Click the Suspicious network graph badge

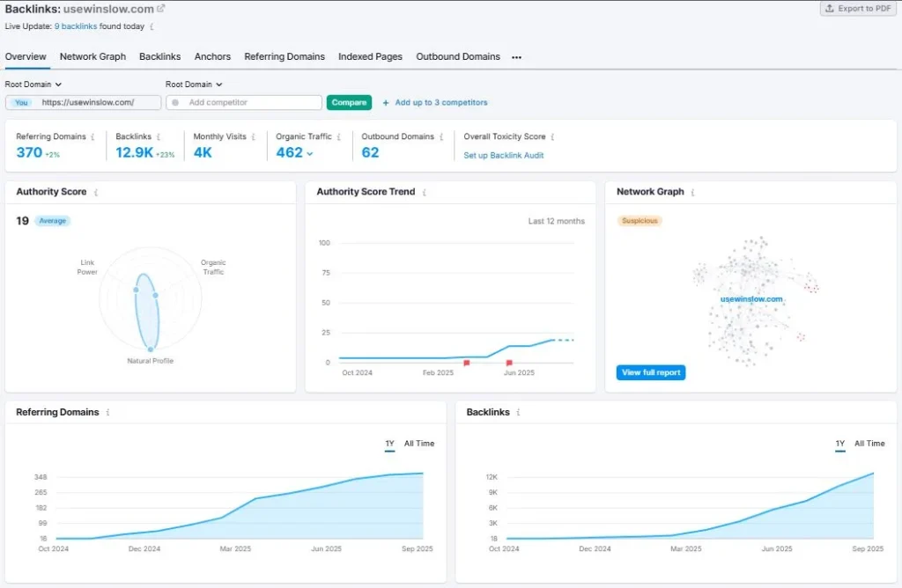pos(640,221)
